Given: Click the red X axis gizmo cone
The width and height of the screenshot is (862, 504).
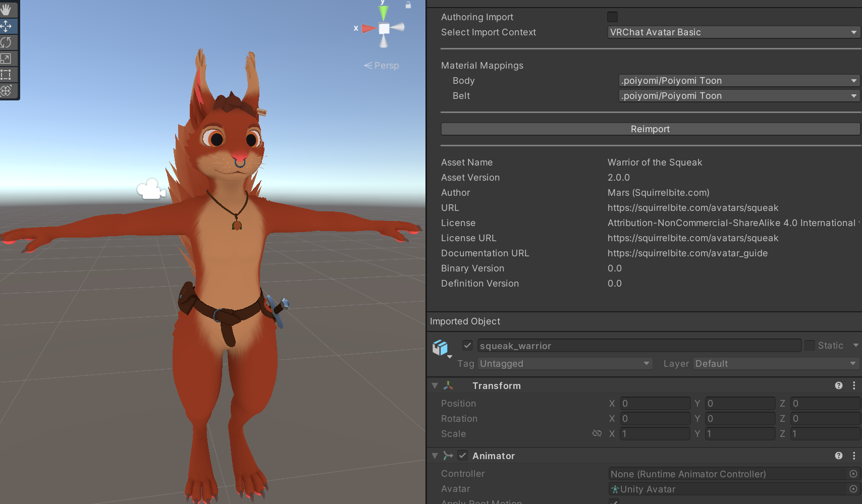Looking at the screenshot, I should click(x=368, y=28).
